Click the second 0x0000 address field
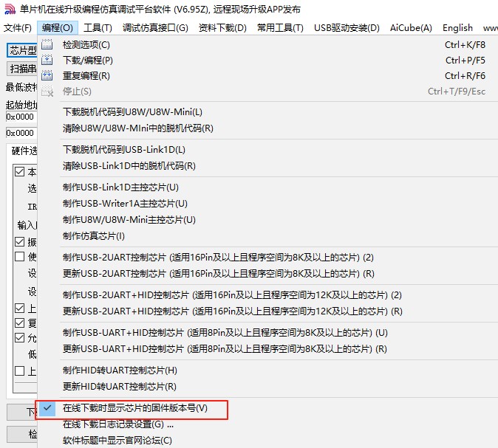Screen dimensions: 498x448 click(21, 133)
